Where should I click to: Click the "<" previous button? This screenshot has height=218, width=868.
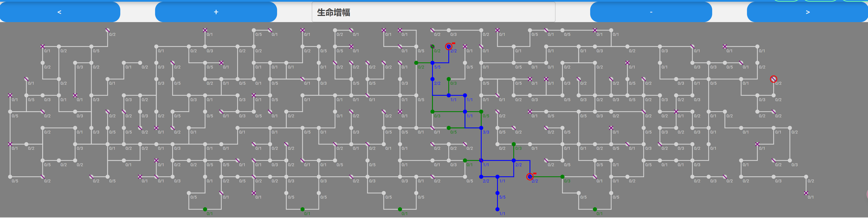click(x=59, y=12)
